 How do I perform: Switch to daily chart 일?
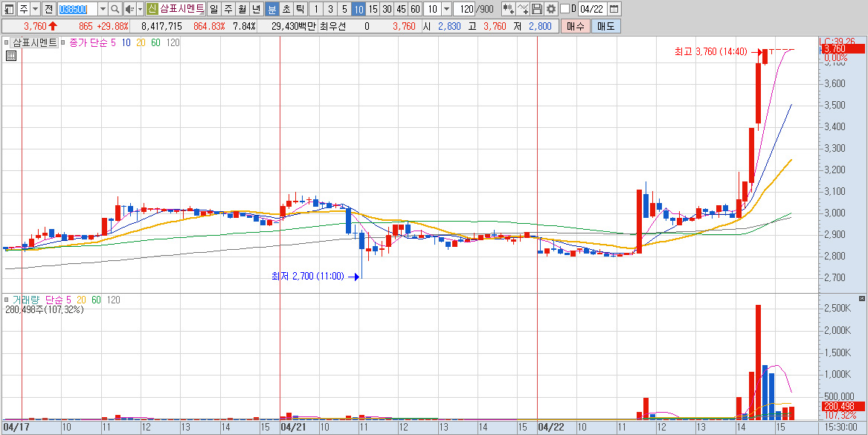pyautogui.click(x=213, y=9)
